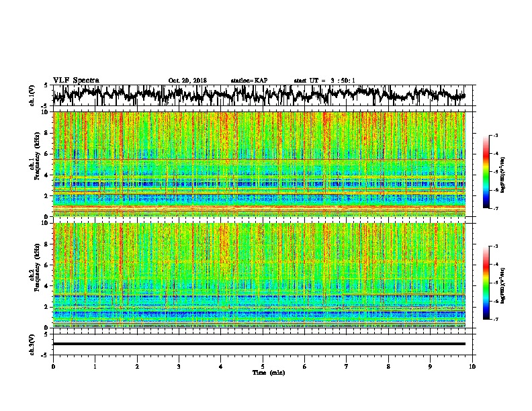Click the "start UT = 3 :50: 1" text
The height and width of the screenshot is (411, 532).
(x=324, y=81)
